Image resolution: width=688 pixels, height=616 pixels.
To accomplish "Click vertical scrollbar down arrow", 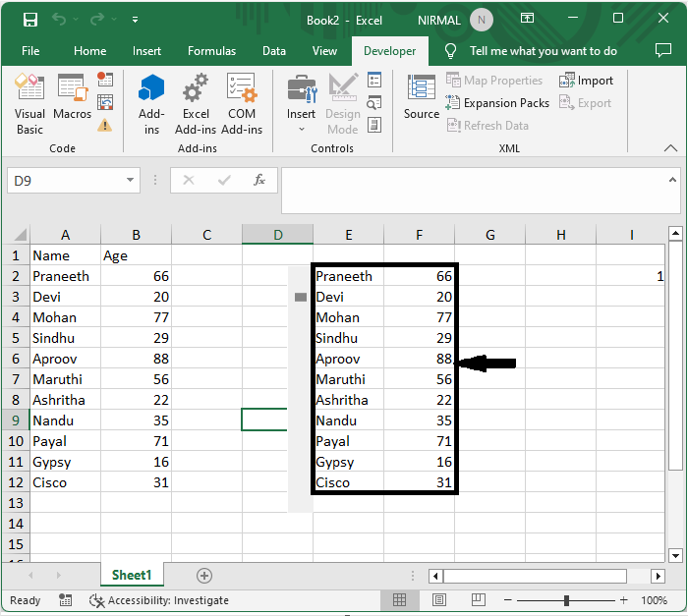I will tap(676, 555).
